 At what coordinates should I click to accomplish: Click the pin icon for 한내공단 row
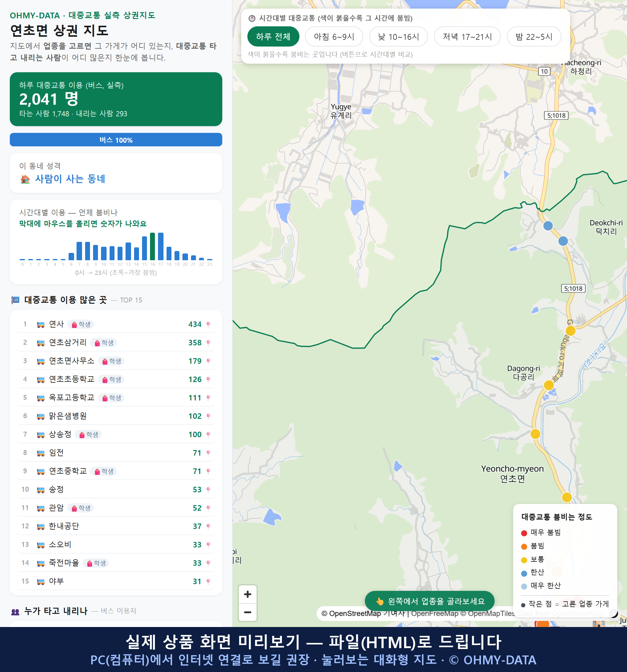tap(208, 526)
